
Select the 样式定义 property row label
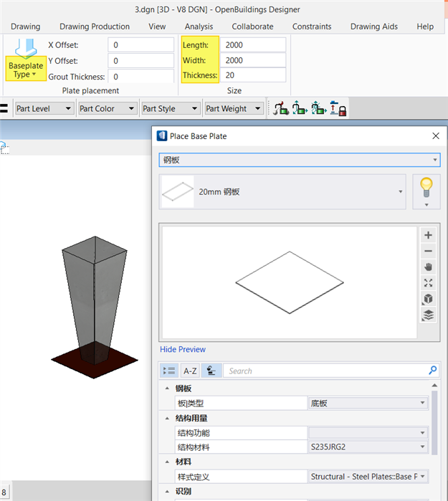pos(241,477)
